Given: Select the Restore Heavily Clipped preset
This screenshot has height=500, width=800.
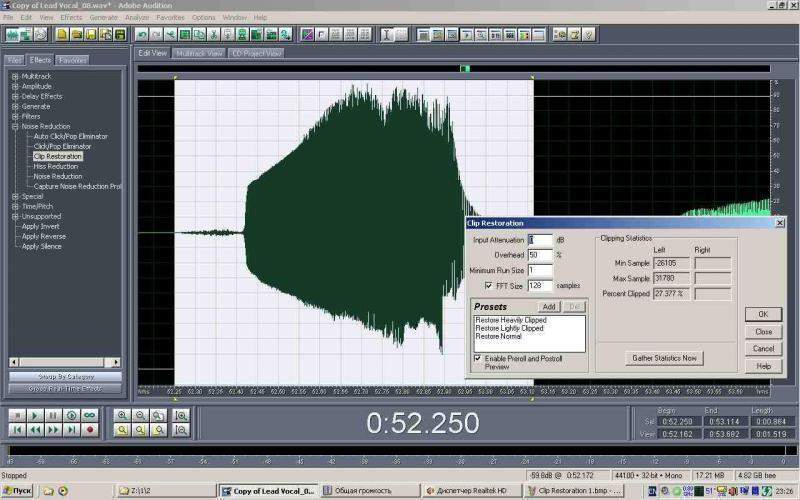Looking at the screenshot, I should coord(510,320).
